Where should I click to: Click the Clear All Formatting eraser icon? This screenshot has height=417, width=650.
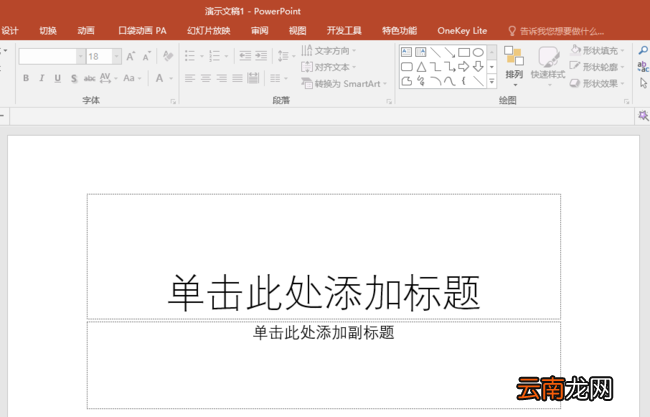(x=168, y=56)
